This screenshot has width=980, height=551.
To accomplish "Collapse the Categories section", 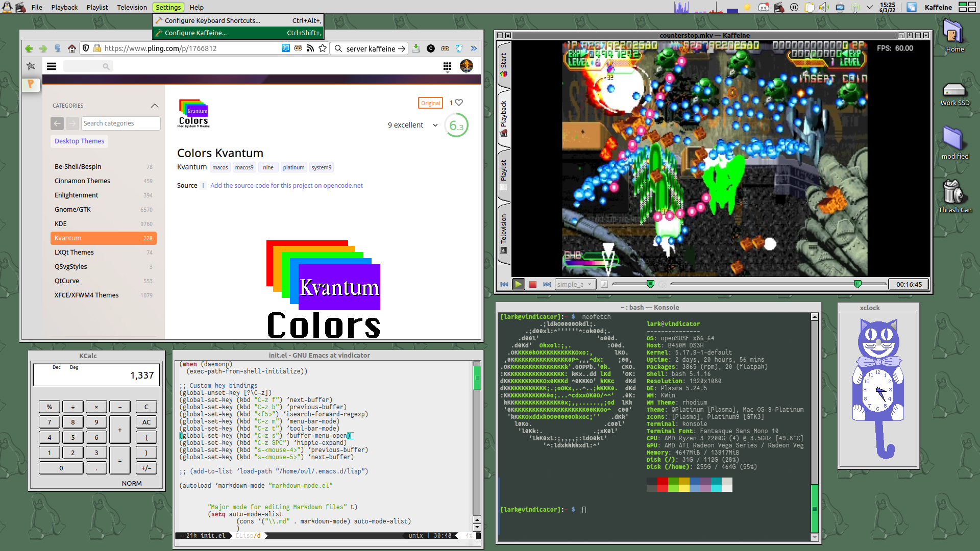I will (x=155, y=106).
